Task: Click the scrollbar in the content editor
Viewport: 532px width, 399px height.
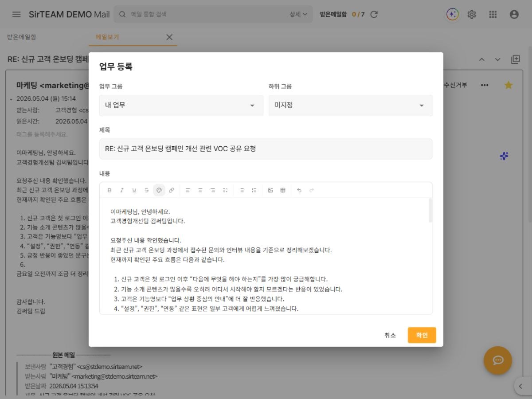Action: 430,210
